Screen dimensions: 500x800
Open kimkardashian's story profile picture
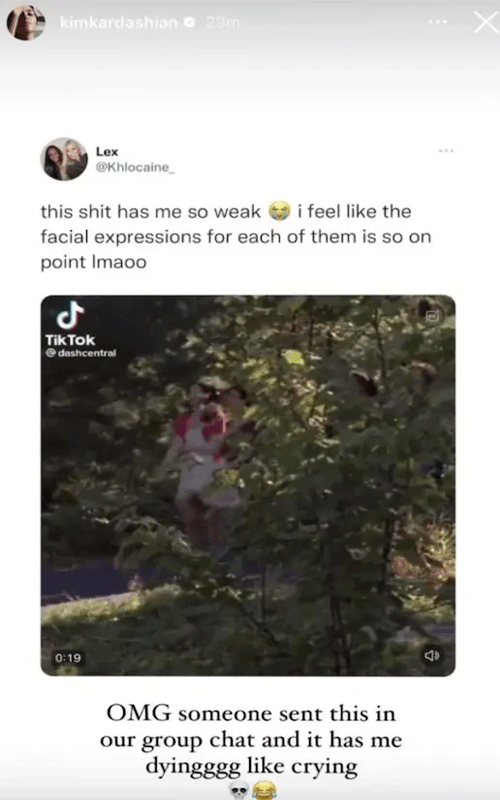pyautogui.click(x=25, y=22)
